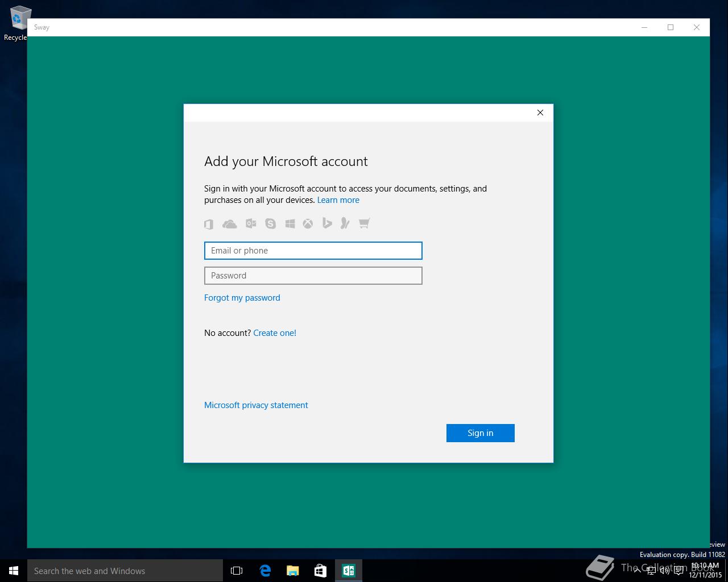Close the Sway window
Image resolution: width=728 pixels, height=582 pixels.
pos(697,27)
